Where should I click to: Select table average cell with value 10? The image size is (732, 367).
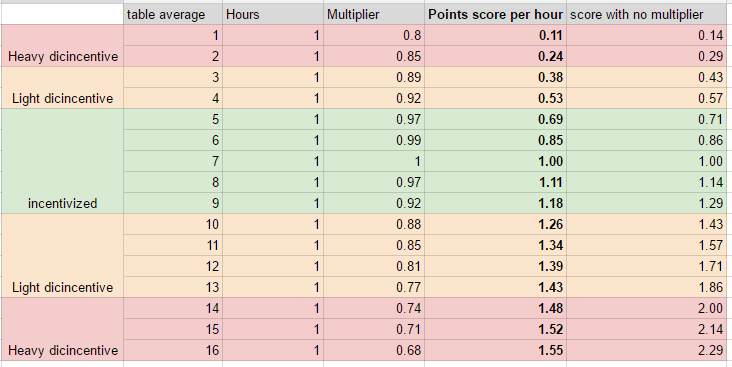[x=173, y=224]
